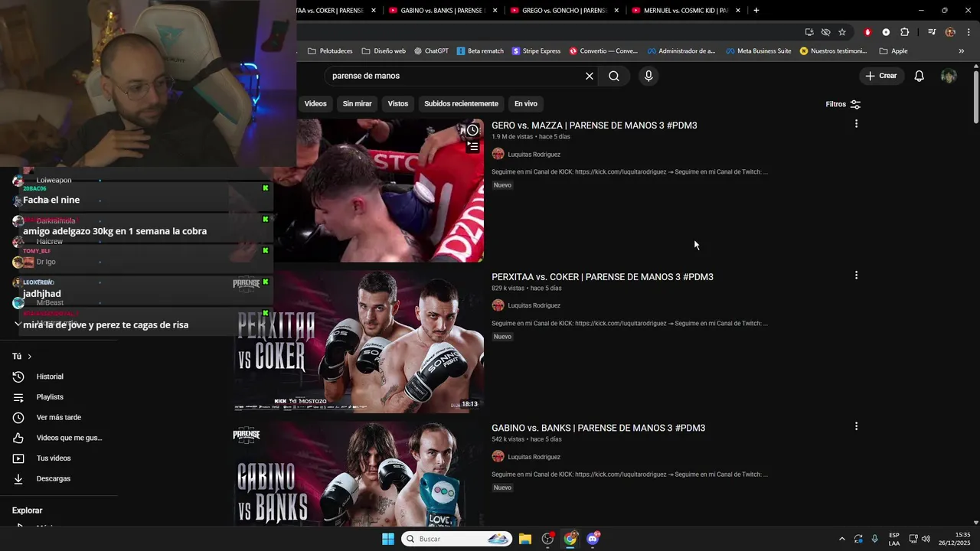Click the white circle extension icon
Image resolution: width=980 pixels, height=551 pixels.
click(886, 32)
